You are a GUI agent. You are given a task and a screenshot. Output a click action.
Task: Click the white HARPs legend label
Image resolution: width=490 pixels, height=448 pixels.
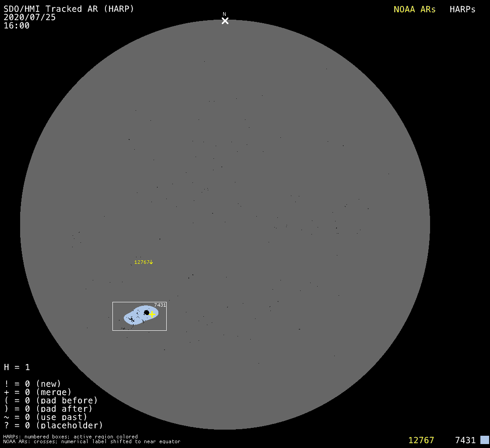click(462, 9)
